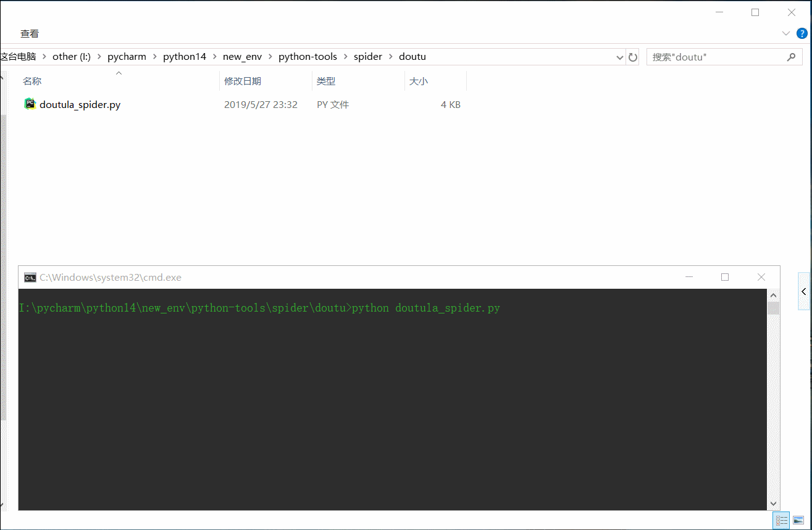
Task: Navigate to the other (I:) breadcrumb
Action: [x=72, y=57]
